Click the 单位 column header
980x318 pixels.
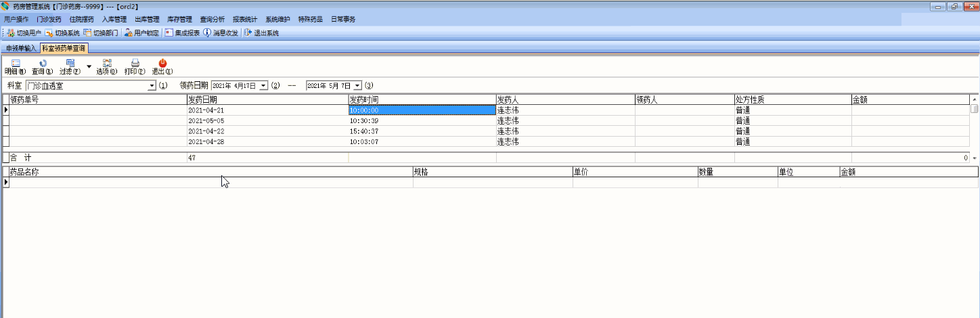click(x=808, y=173)
